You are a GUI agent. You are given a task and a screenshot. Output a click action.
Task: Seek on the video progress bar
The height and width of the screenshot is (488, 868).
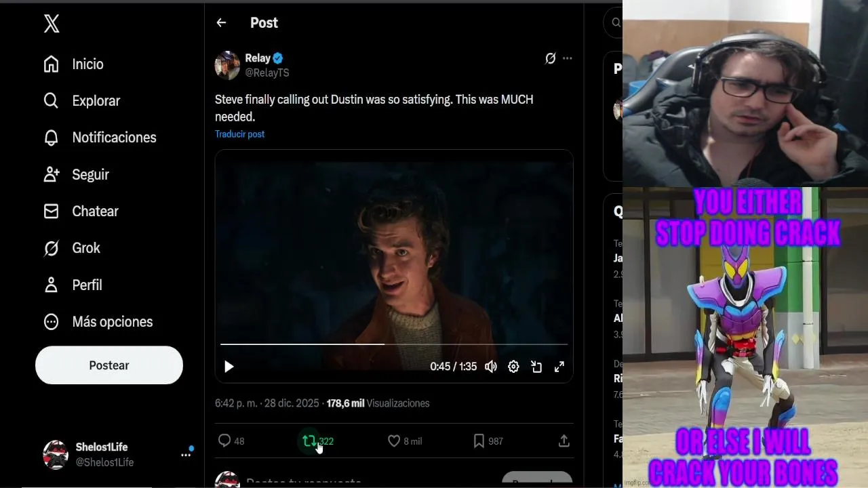pos(394,344)
